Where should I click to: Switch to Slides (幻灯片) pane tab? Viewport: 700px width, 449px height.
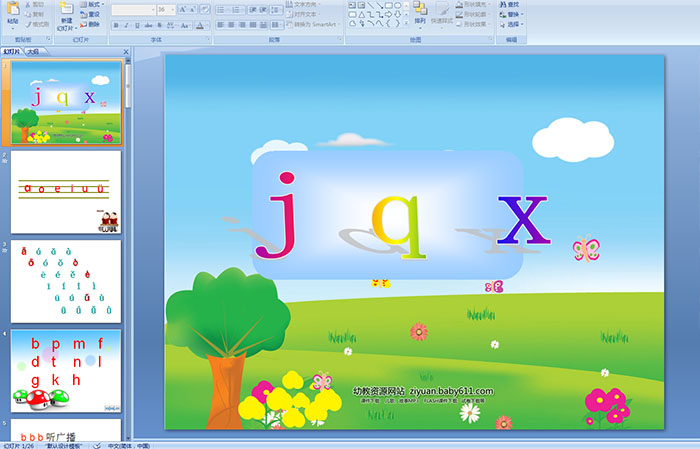[11, 52]
